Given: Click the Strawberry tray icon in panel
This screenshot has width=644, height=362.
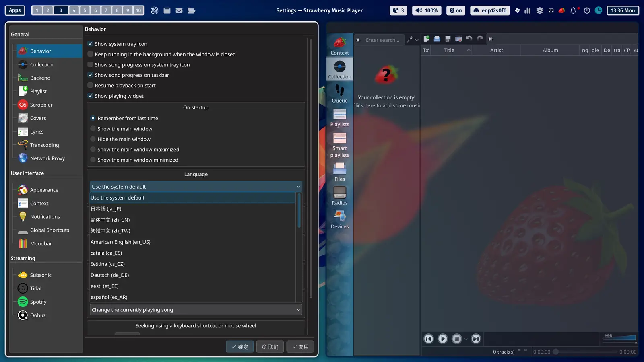Looking at the screenshot, I should (561, 10).
